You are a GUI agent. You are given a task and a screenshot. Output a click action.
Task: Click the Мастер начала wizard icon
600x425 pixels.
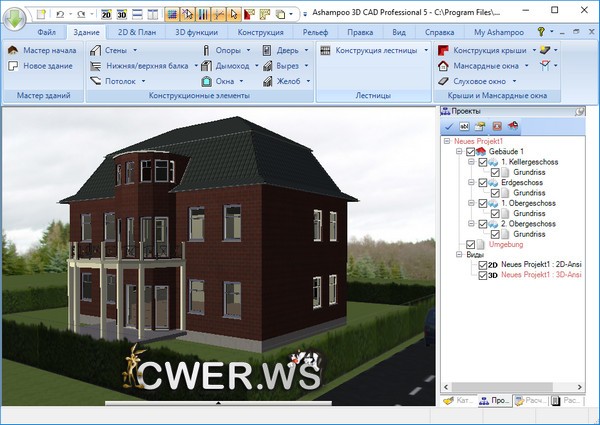point(13,49)
